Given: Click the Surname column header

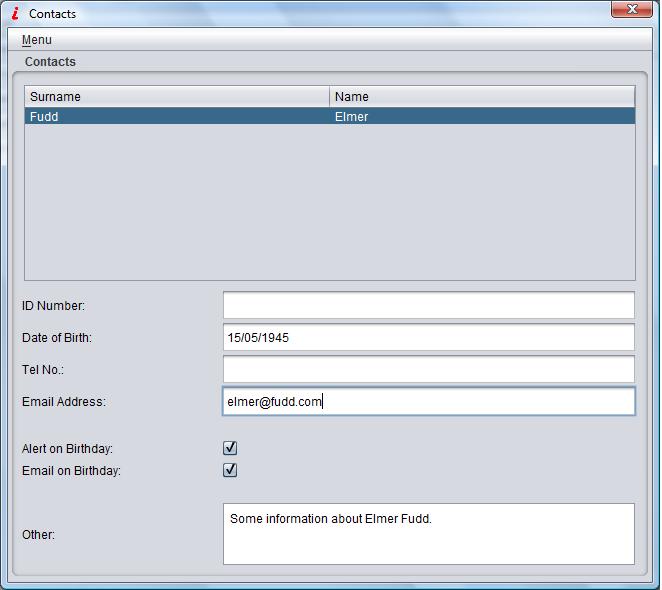Looking at the screenshot, I should 176,97.
